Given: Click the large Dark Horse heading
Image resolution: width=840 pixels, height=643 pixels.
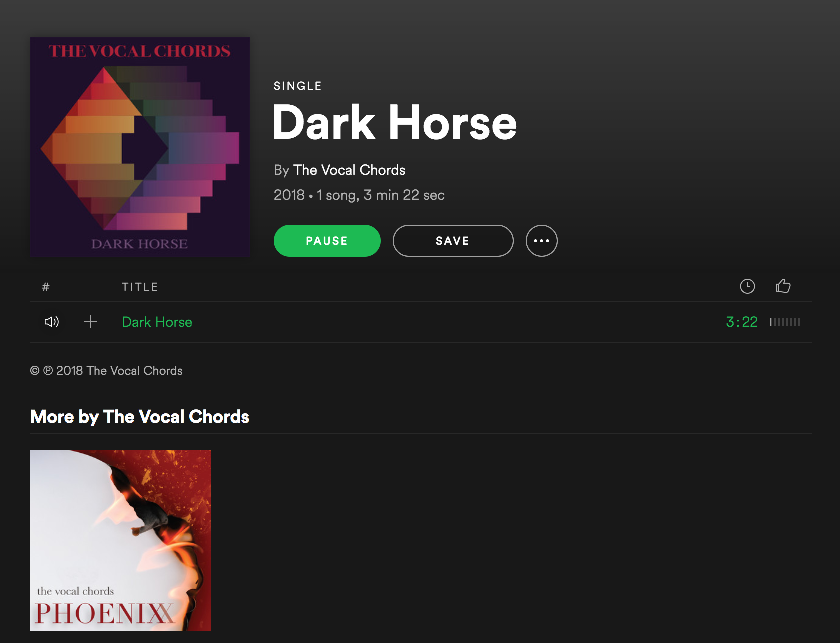Looking at the screenshot, I should click(395, 123).
